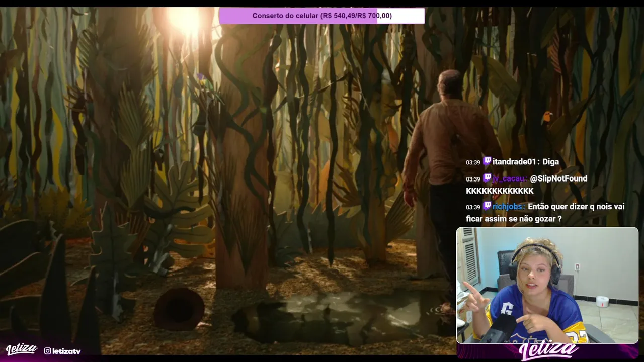Click the streamer webcam overlay
Viewport: 644px width, 362px height.
[547, 285]
